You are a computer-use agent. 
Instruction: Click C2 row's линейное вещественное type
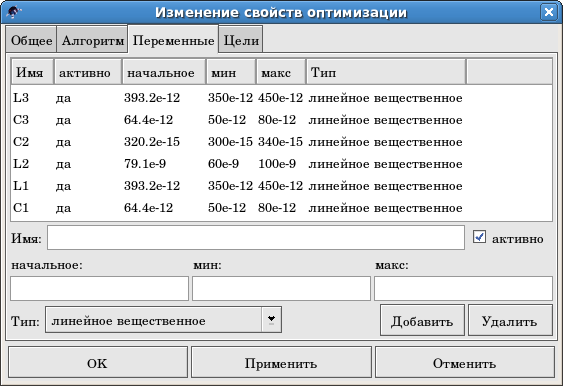pyautogui.click(x=386, y=141)
